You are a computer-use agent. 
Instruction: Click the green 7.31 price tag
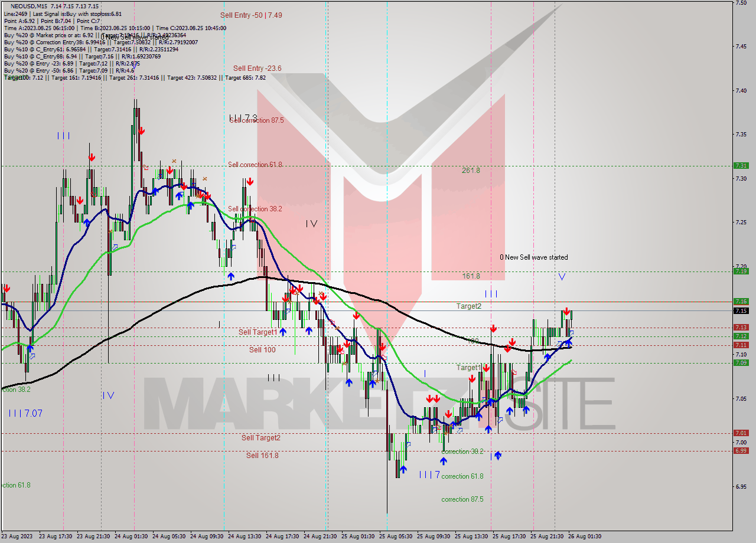(x=741, y=166)
